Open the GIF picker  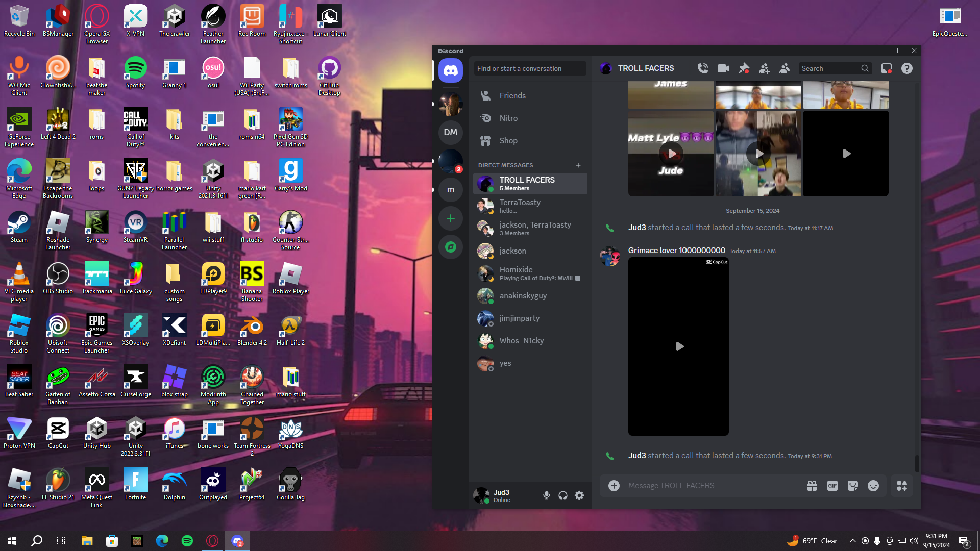[x=832, y=486]
